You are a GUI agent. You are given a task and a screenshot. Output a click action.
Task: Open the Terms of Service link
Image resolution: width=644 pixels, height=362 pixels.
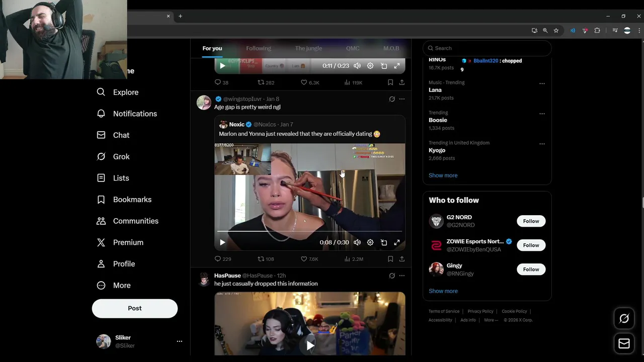444,312
